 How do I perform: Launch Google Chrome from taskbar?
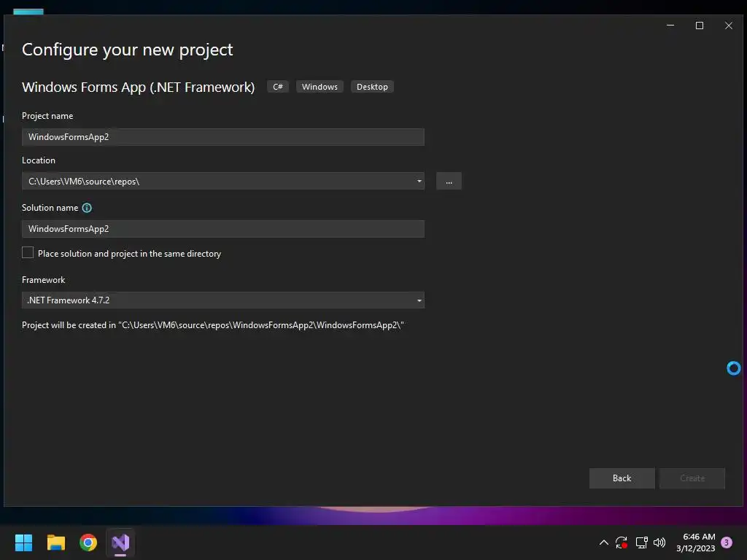88,542
